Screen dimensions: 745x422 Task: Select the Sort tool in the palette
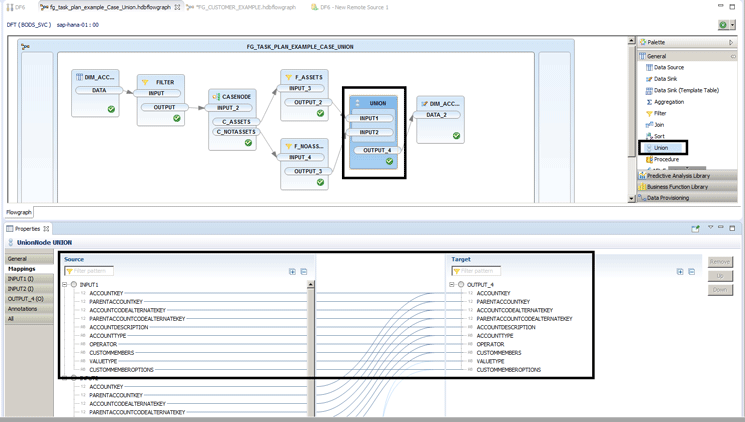[x=659, y=136]
